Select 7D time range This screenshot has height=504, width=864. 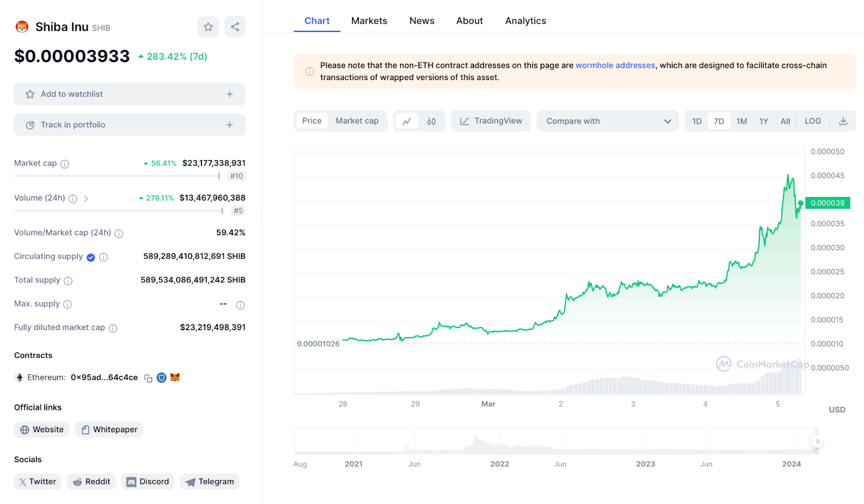click(x=719, y=121)
